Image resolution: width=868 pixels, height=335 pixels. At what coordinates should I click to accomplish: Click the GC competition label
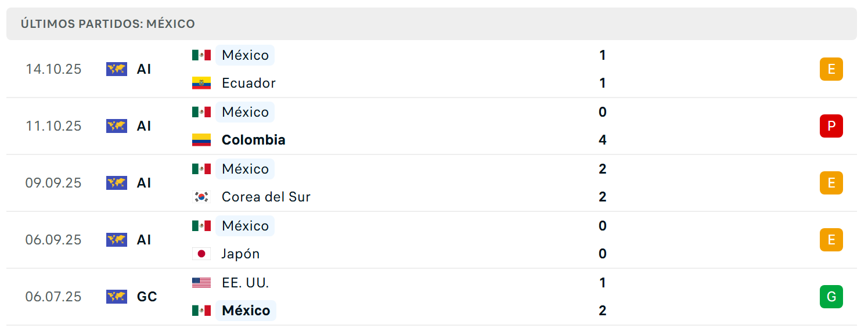tap(147, 297)
